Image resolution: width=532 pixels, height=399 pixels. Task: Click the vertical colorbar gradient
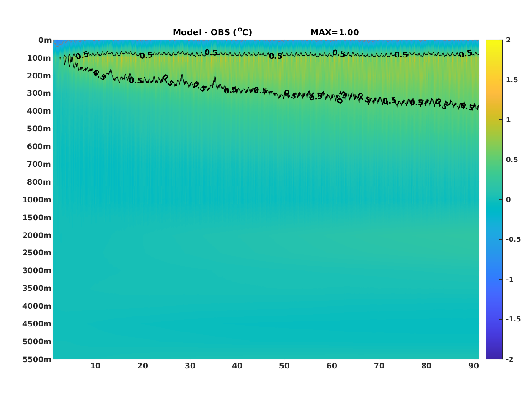494,200
